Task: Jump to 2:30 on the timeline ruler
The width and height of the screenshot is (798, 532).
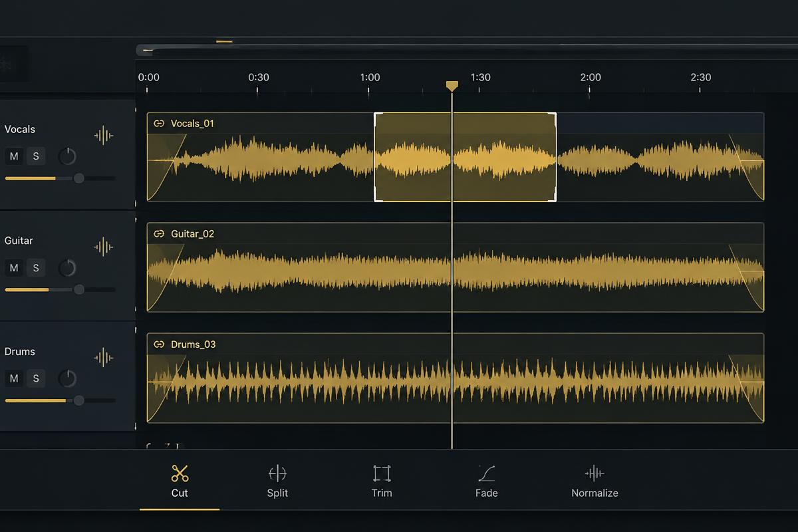Action: click(701, 77)
